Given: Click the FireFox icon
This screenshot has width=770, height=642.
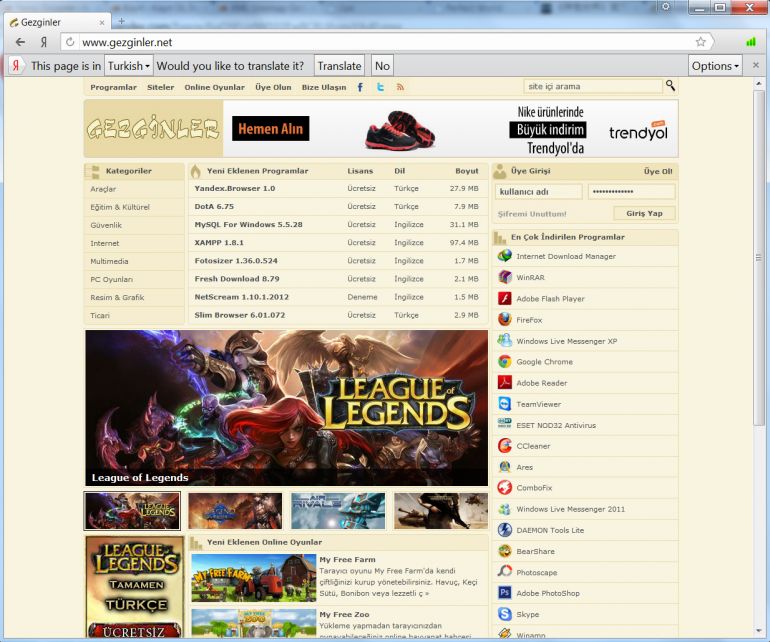Looking at the screenshot, I should (504, 319).
